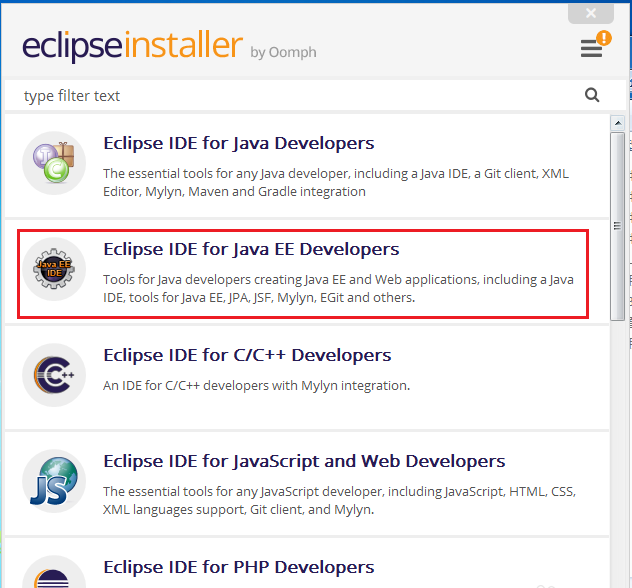Click the scrollbar up arrow
Screen dimensions: 632x588
click(x=617, y=123)
